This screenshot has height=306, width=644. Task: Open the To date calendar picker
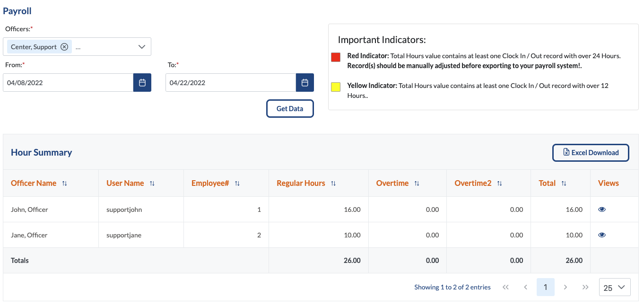coord(305,83)
